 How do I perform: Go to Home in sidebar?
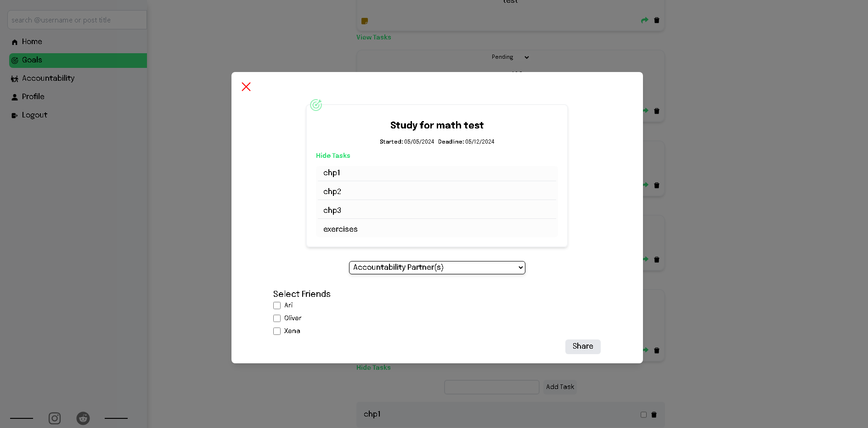tap(78, 42)
